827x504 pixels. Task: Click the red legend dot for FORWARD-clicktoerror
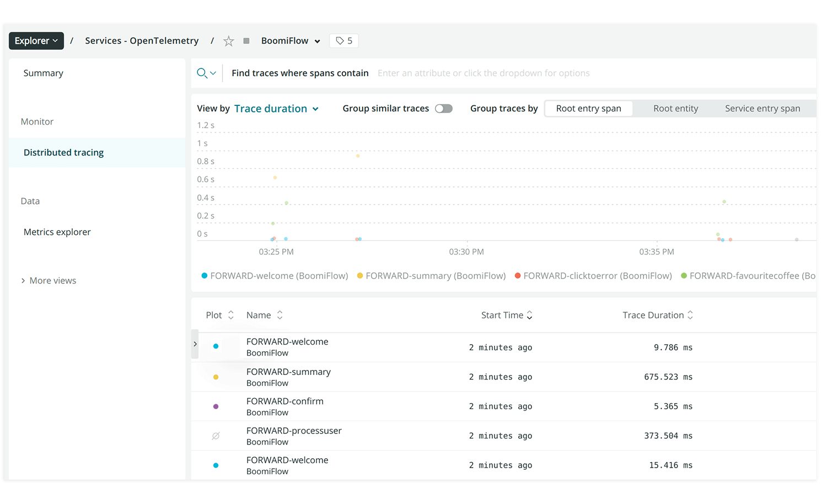[517, 275]
